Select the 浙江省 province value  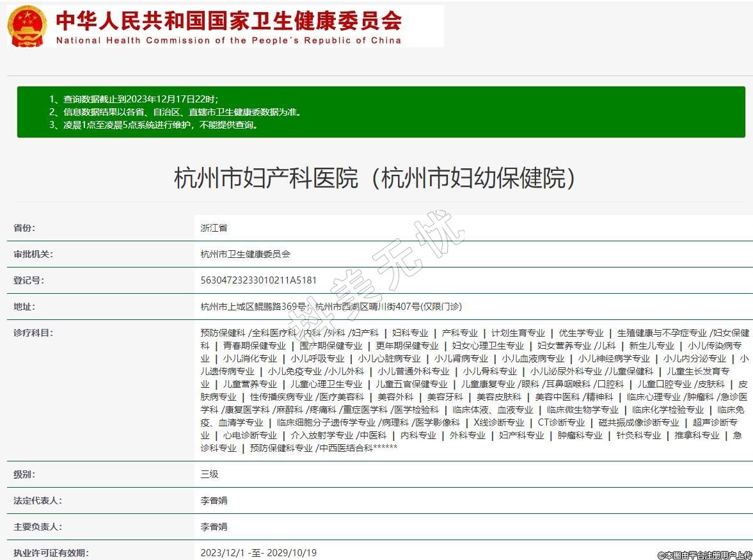point(214,228)
